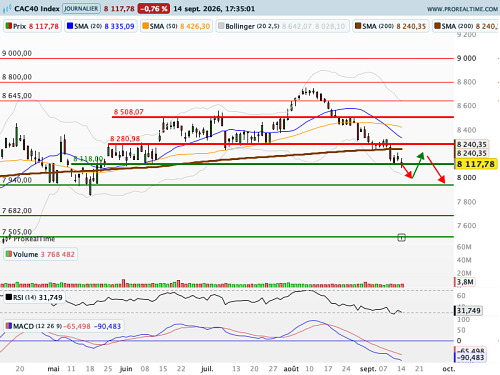Click the yellow 8 117,78 price tag

click(475, 164)
